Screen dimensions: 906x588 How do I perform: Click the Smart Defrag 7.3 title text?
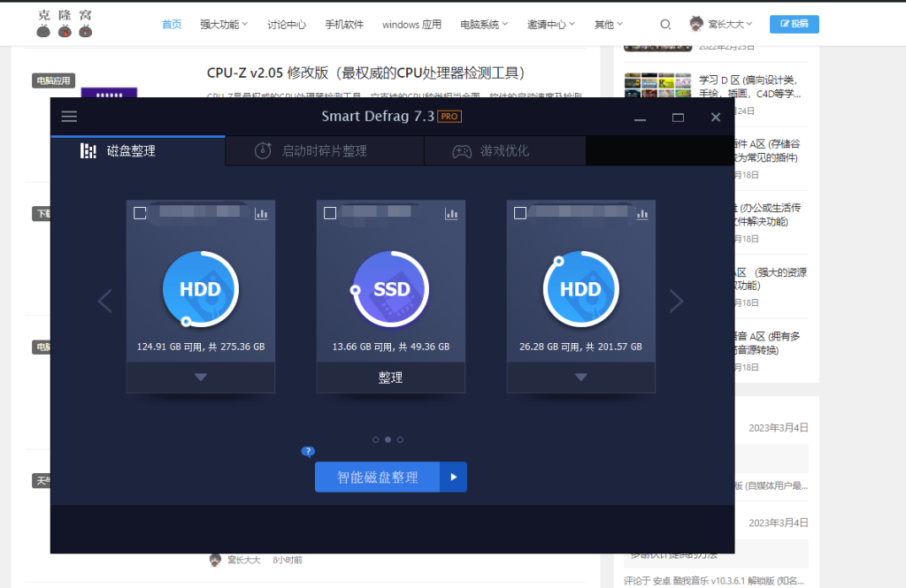click(x=378, y=116)
